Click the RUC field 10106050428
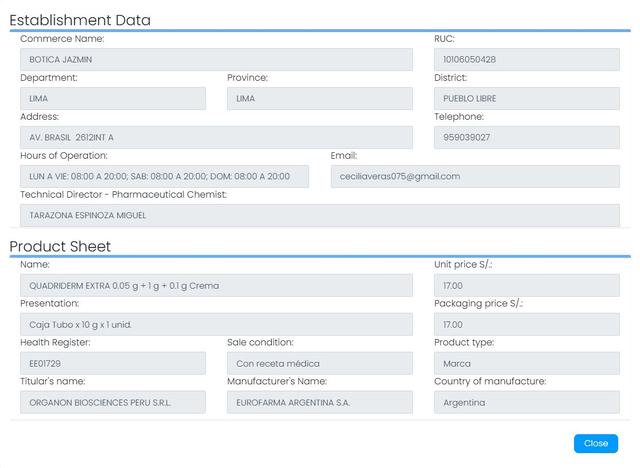The height and width of the screenshot is (468, 640). tap(527, 59)
